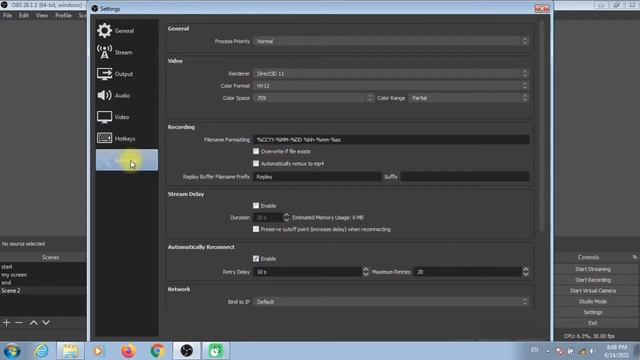
Task: Click Start Recording button
Action: [x=593, y=280]
